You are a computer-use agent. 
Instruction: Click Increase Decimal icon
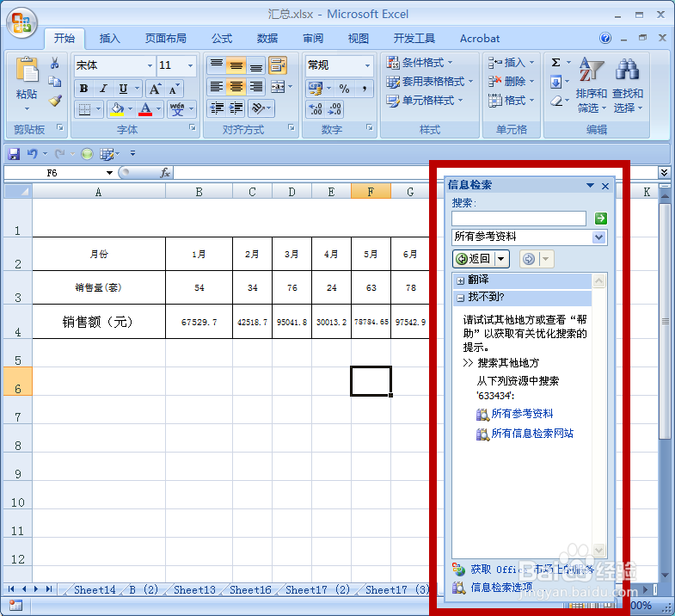coord(316,109)
